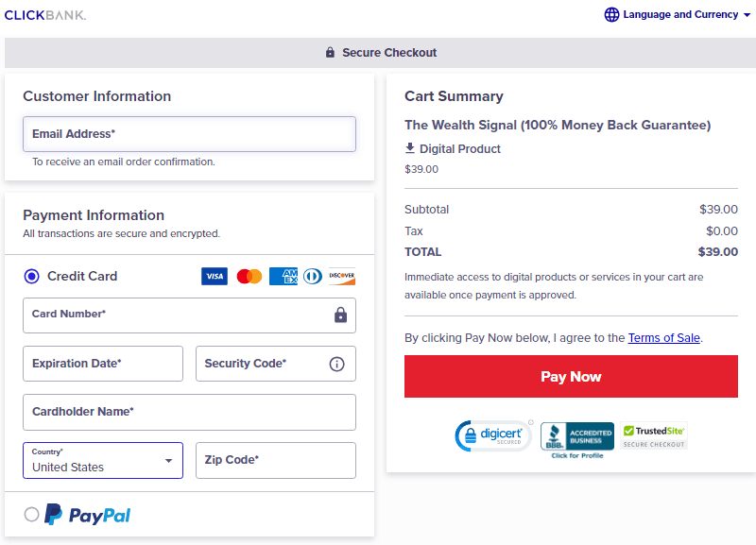Click the Pay Now button
The height and width of the screenshot is (545, 756).
pyautogui.click(x=571, y=376)
